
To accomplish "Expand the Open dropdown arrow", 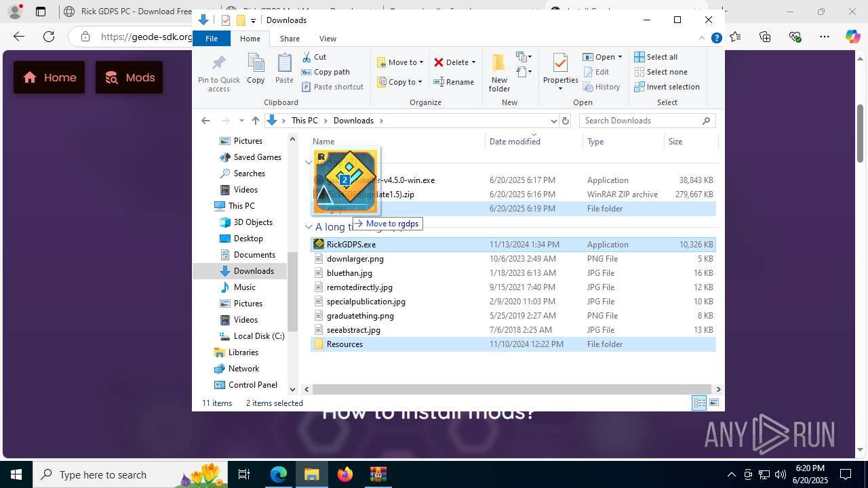I will tap(620, 57).
